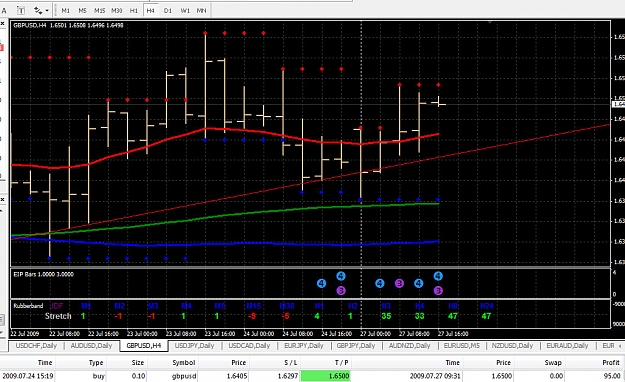Switch chart to MN timeframe

click(202, 11)
